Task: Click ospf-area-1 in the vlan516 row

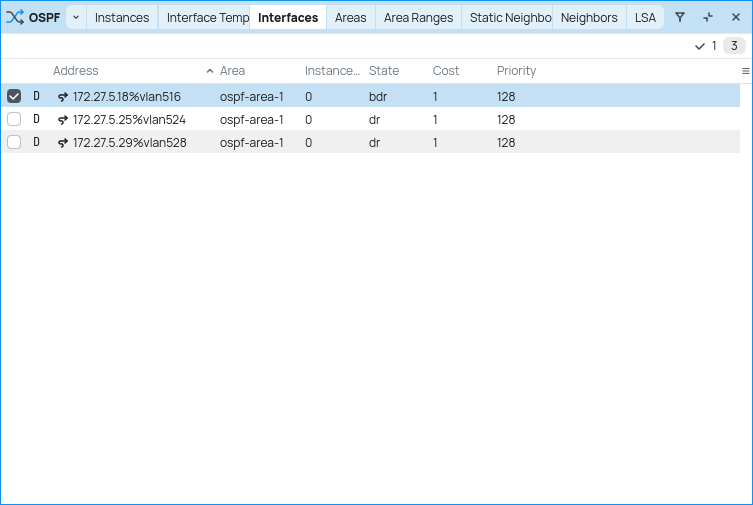Action: point(252,96)
